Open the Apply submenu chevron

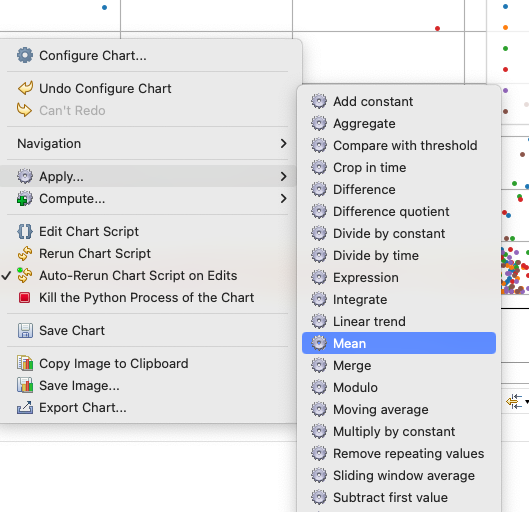click(x=283, y=176)
